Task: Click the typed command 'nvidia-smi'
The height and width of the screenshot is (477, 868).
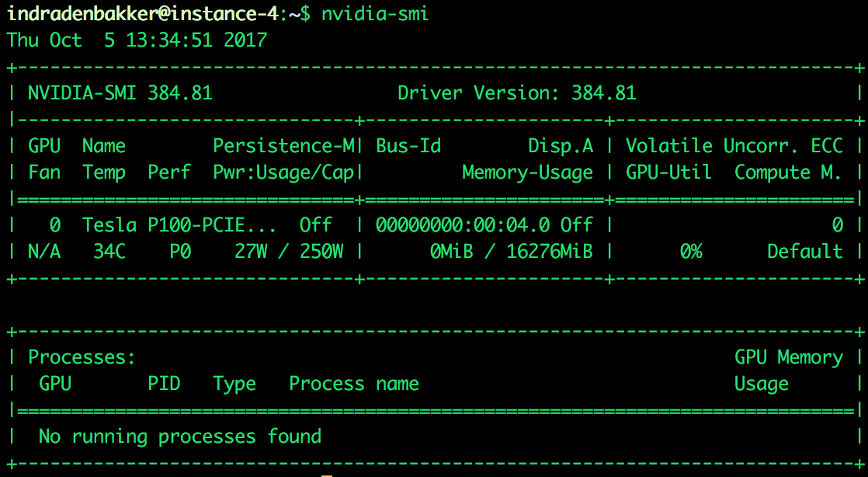Action: (375, 12)
